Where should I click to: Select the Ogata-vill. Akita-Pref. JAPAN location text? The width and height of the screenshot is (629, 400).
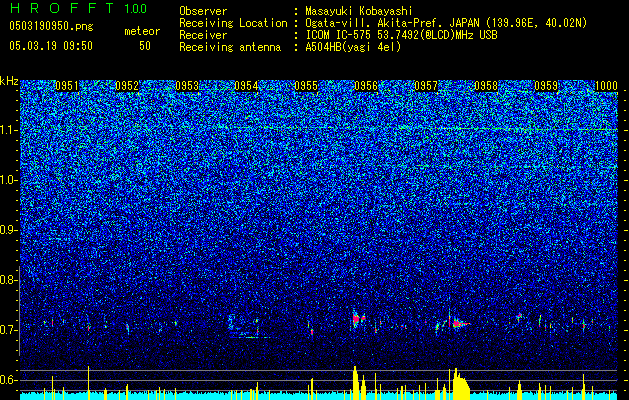[x=446, y=23]
